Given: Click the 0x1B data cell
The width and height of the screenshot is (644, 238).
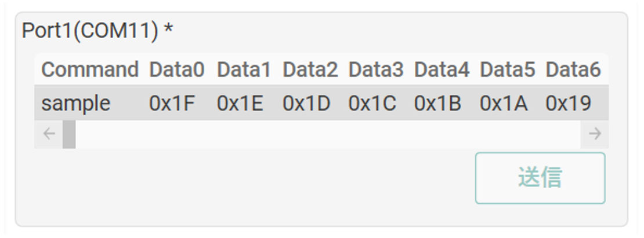Looking at the screenshot, I should pos(437,103).
